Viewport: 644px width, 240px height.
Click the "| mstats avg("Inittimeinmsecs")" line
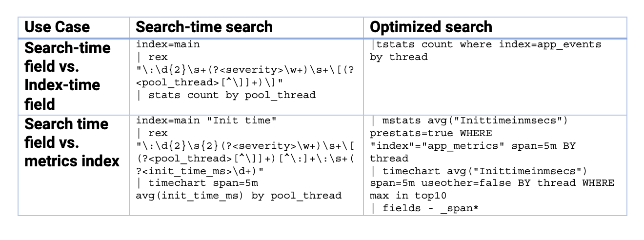tap(468, 120)
